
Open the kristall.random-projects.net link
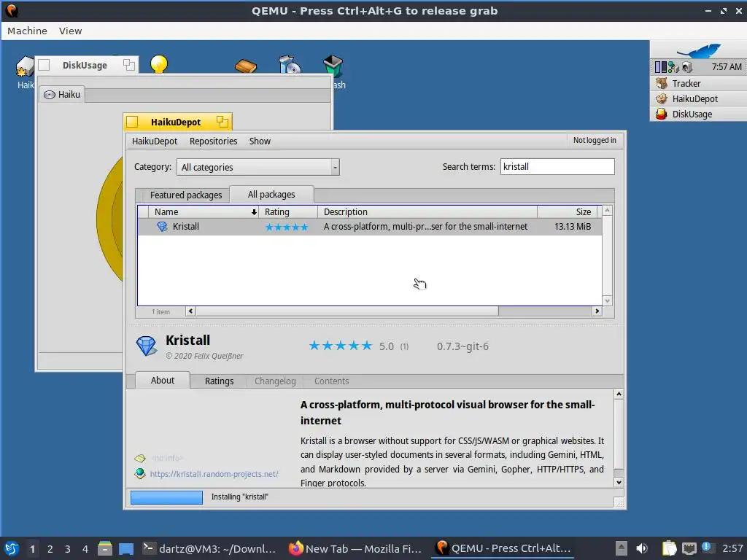tap(214, 474)
